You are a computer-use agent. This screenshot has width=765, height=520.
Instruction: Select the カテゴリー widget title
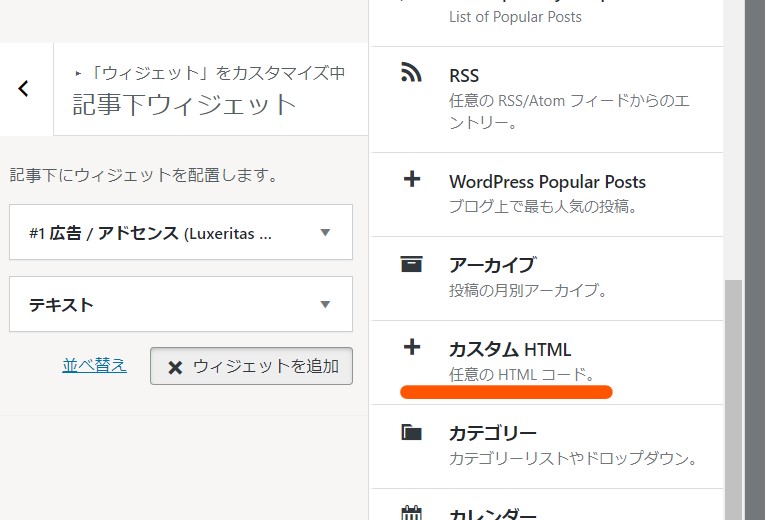pyautogui.click(x=492, y=433)
